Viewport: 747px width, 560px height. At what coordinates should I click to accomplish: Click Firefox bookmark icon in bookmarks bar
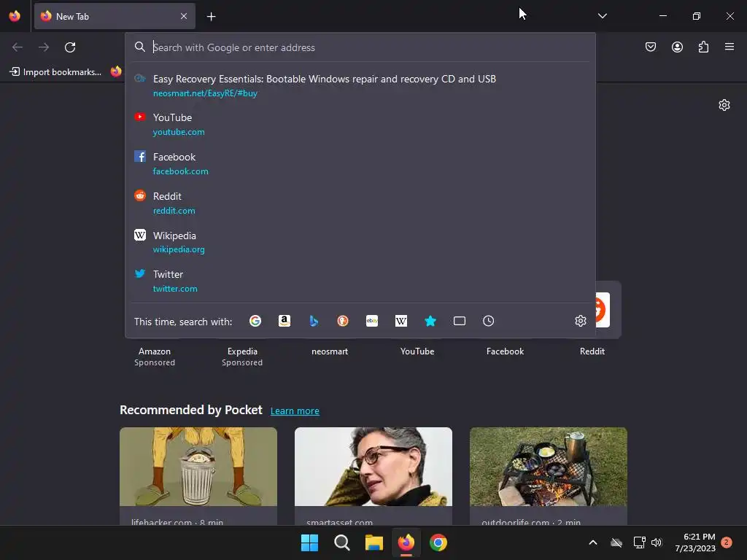[x=116, y=71]
